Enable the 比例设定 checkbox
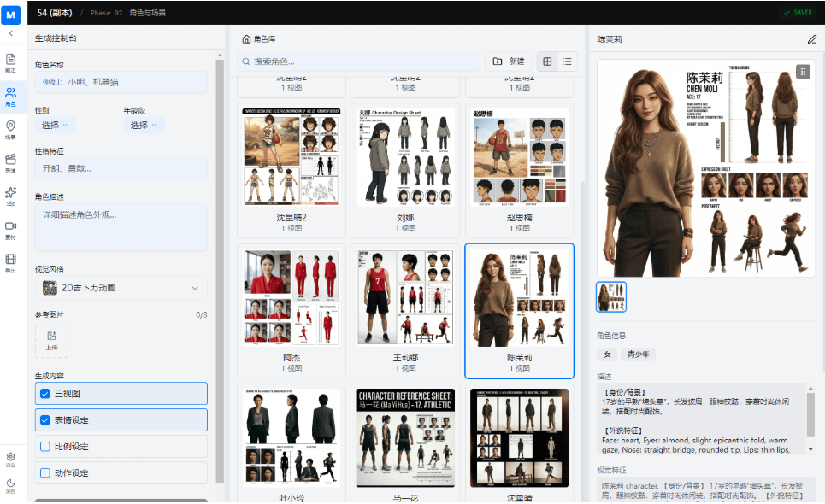The image size is (825, 504). [x=45, y=447]
